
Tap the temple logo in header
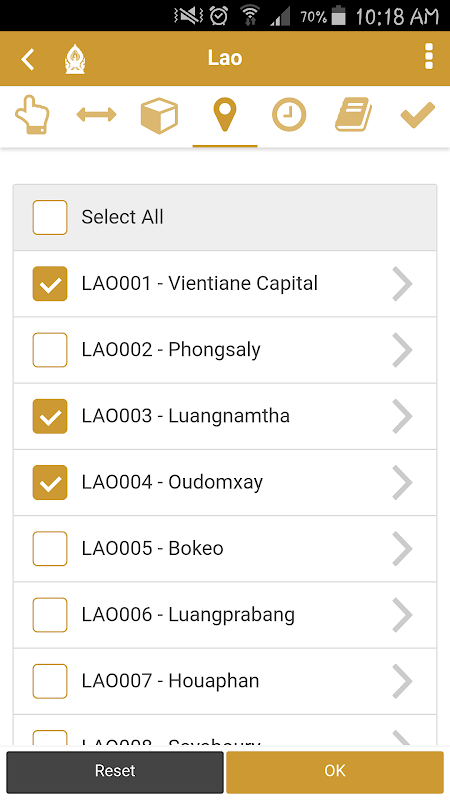point(75,59)
